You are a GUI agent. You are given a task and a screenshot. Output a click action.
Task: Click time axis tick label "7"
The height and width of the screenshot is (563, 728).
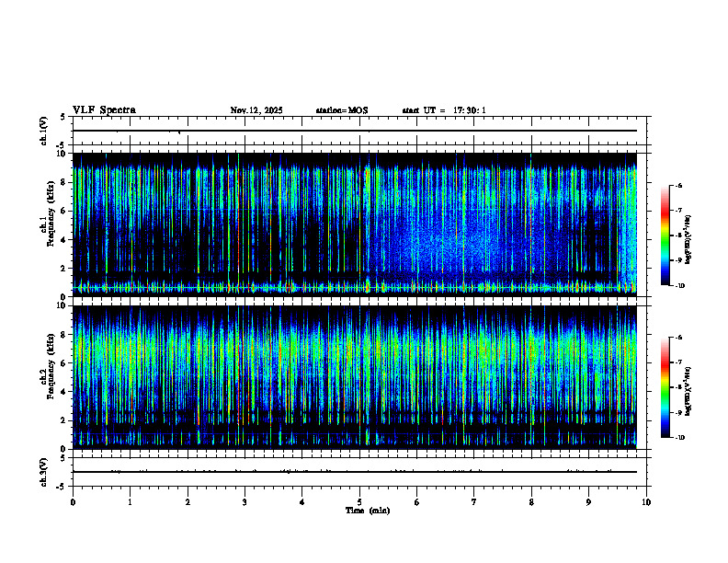[x=474, y=502]
